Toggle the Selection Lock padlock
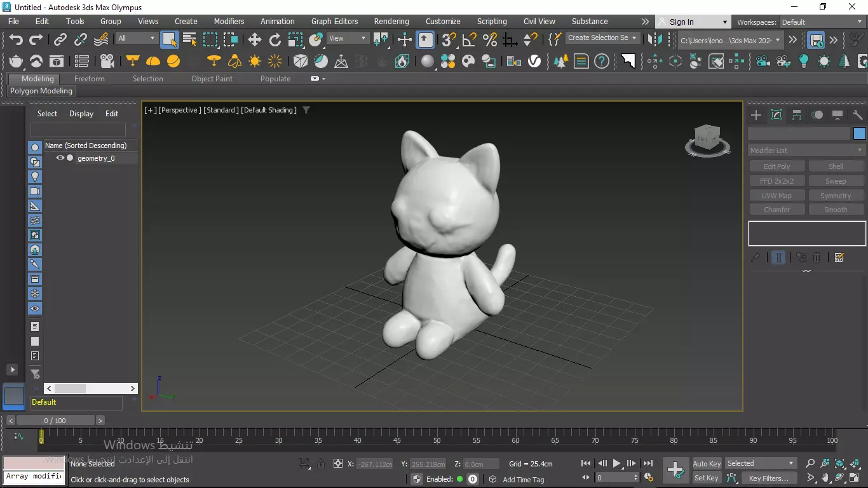The height and width of the screenshot is (488, 868). coord(321,463)
